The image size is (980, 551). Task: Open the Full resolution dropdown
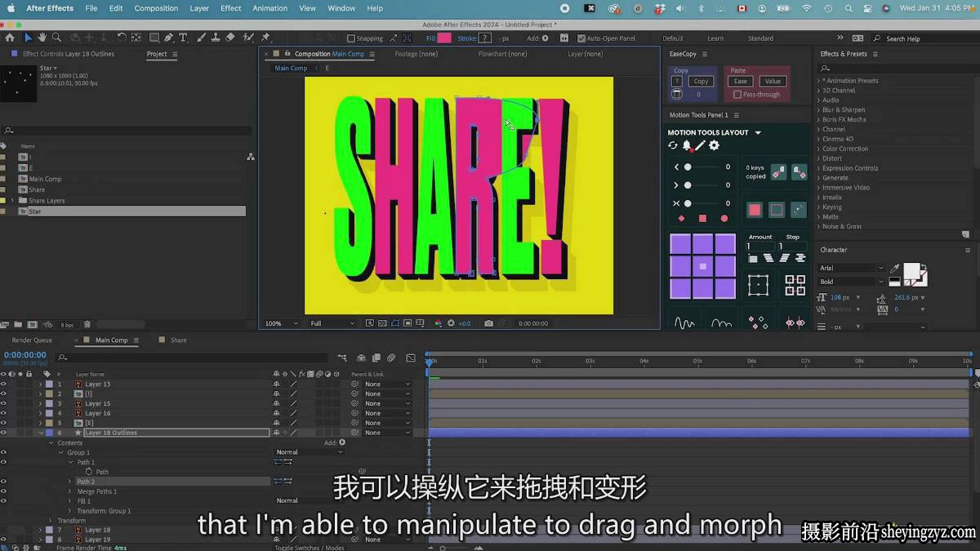pos(332,323)
